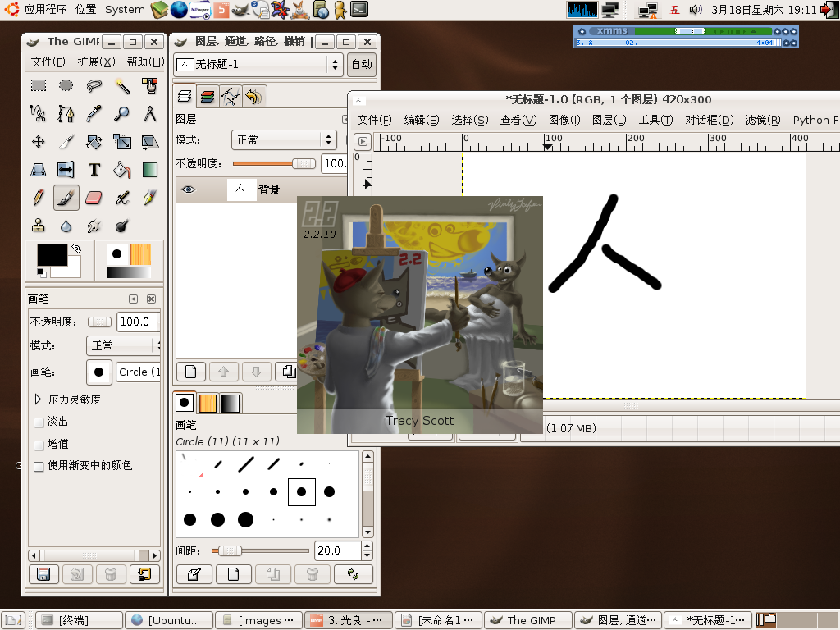Select the Select by Color tool
The height and width of the screenshot is (630, 840).
150,85
